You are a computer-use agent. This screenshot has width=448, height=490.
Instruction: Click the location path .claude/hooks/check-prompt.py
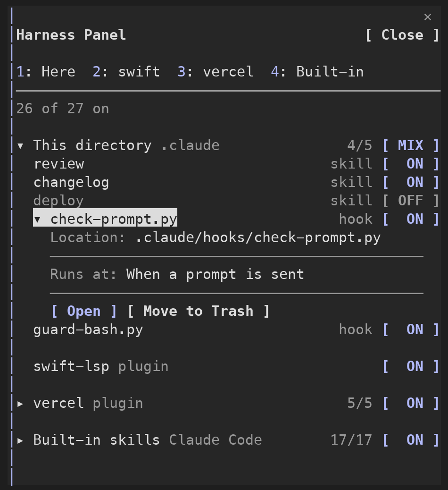(258, 237)
